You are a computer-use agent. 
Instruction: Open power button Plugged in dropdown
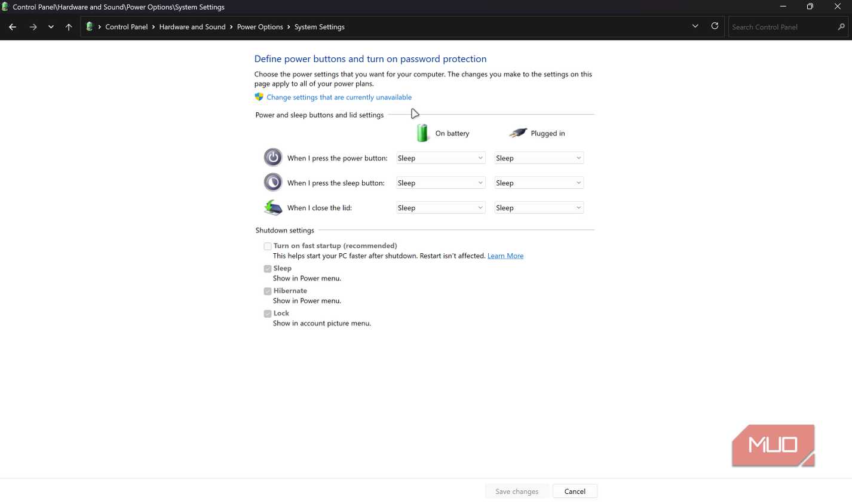click(x=538, y=158)
